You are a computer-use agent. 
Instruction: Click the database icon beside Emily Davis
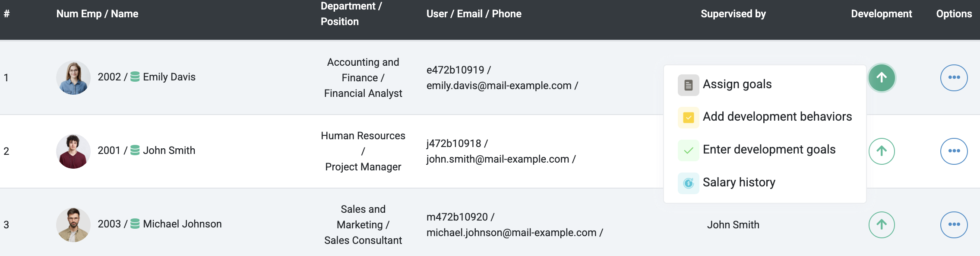(x=135, y=77)
